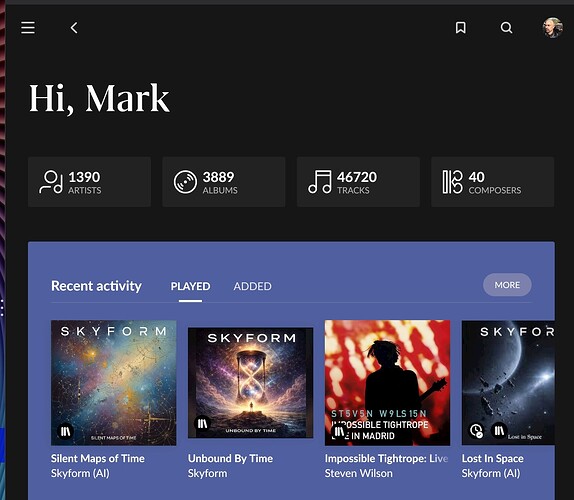Click the composers icon beside 40
Screen dimensions: 574x500
click(x=452, y=182)
